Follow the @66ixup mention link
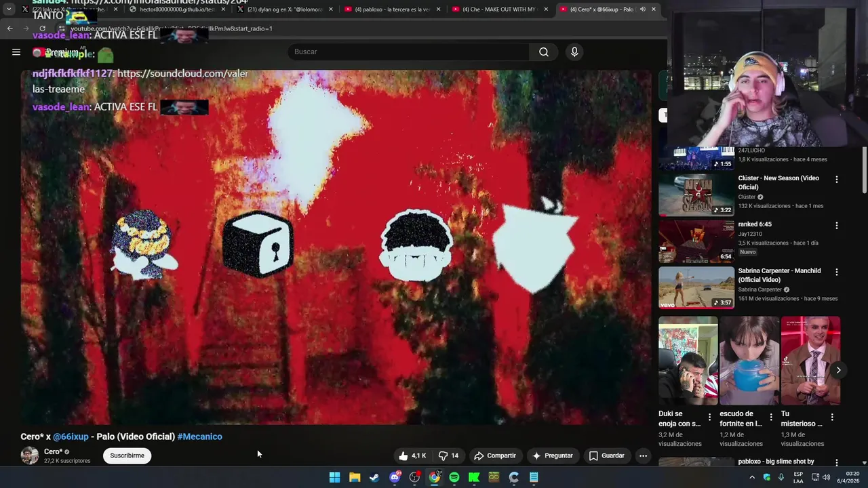Image resolution: width=868 pixels, height=488 pixels. click(x=71, y=436)
